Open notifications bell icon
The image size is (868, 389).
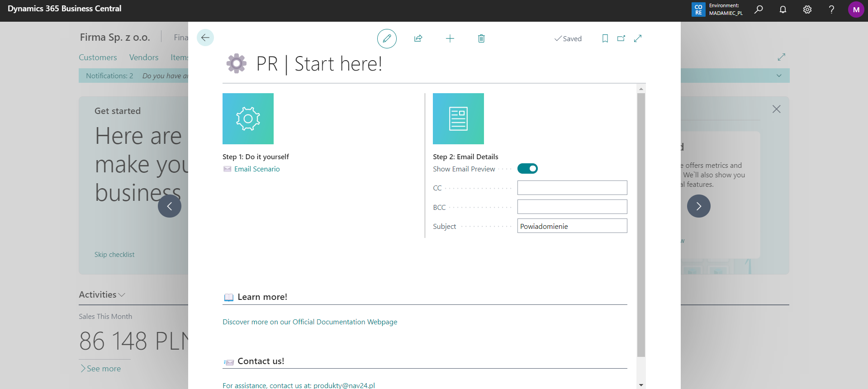click(783, 9)
